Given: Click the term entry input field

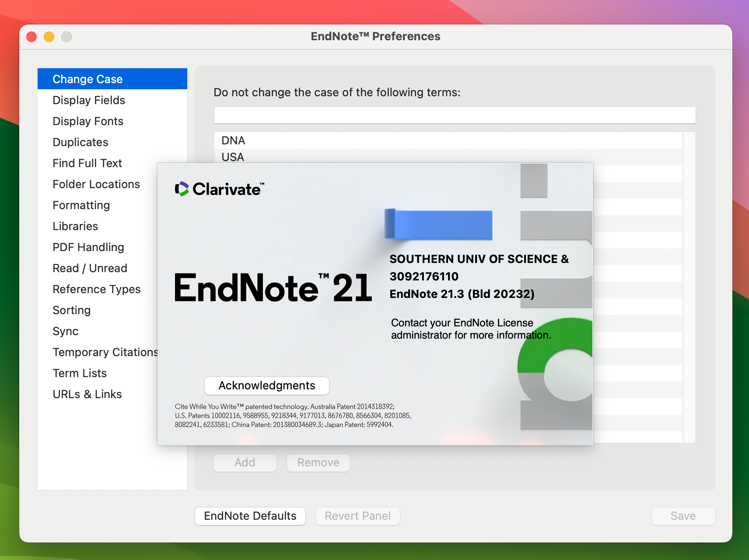Looking at the screenshot, I should pyautogui.click(x=454, y=115).
